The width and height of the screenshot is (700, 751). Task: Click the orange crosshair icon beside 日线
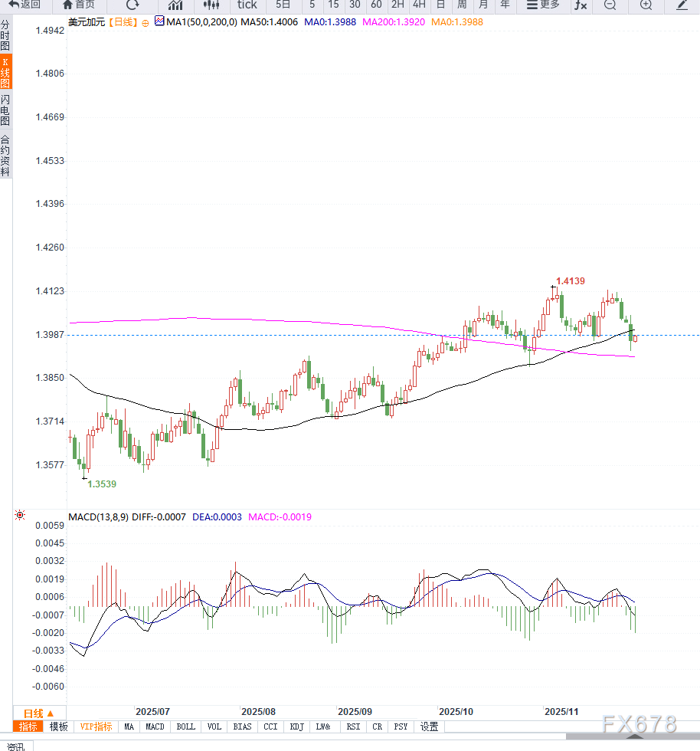146,23
